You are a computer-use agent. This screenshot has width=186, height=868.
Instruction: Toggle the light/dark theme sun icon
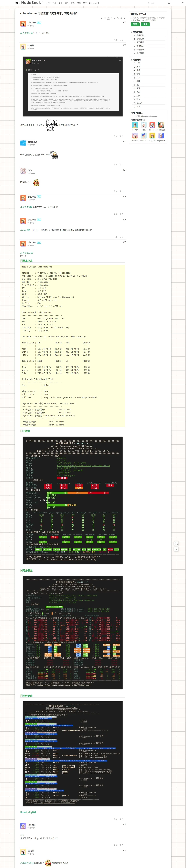tap(183, 3)
